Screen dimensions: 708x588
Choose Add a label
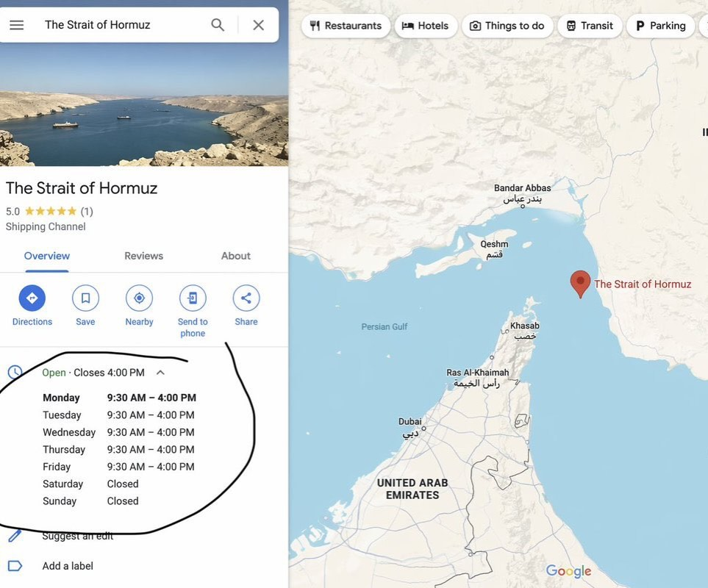[68, 566]
